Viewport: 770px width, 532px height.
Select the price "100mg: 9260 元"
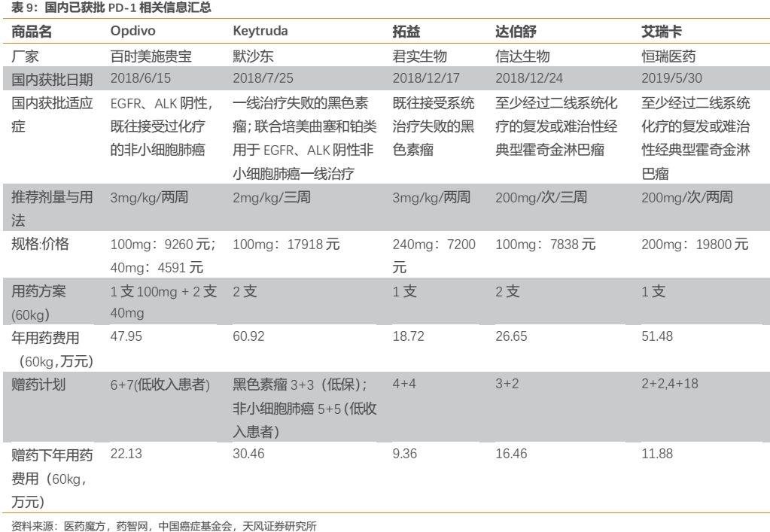coord(162,244)
